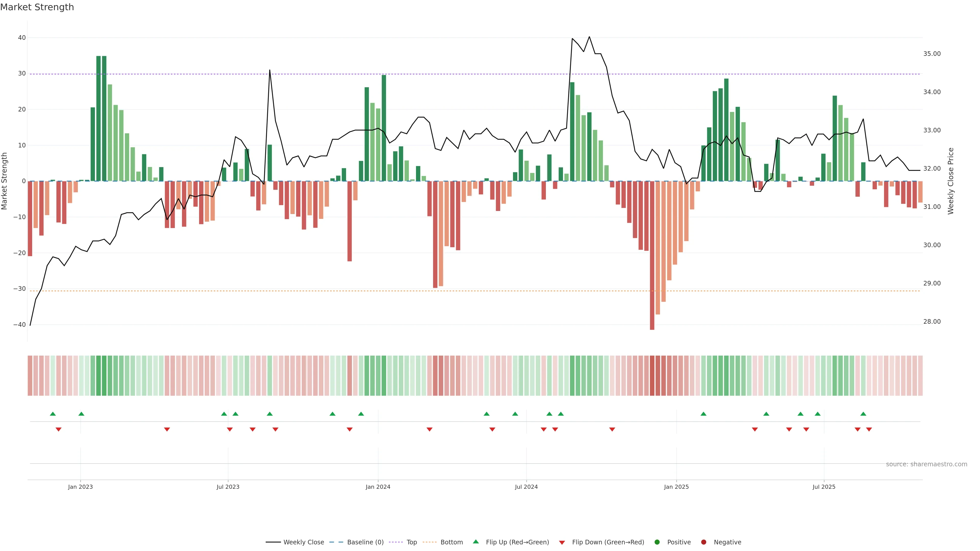Click the leftmost red flip-down triangle marker
The width and height of the screenshot is (980, 551).
59,429
